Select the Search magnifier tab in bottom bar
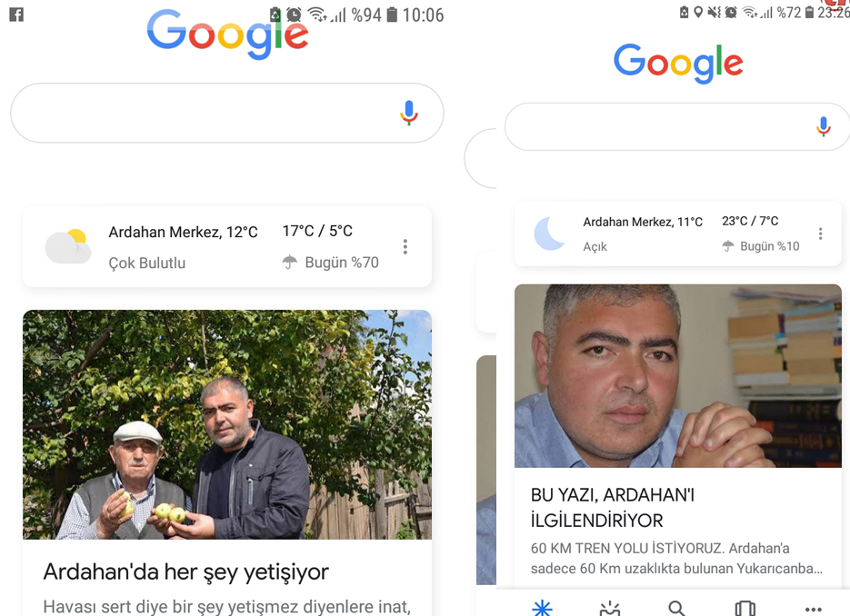 [x=676, y=608]
